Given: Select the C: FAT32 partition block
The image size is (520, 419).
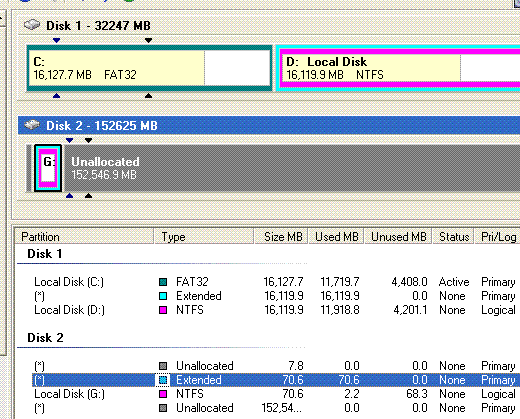Looking at the screenshot, I should (149, 68).
